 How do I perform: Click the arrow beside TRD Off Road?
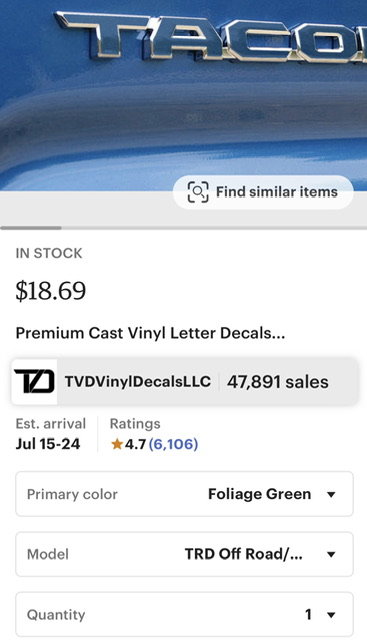(331, 555)
